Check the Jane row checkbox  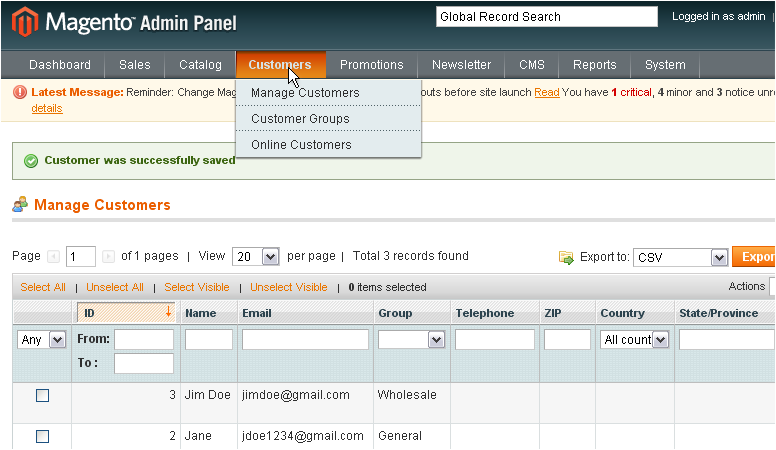tap(43, 437)
